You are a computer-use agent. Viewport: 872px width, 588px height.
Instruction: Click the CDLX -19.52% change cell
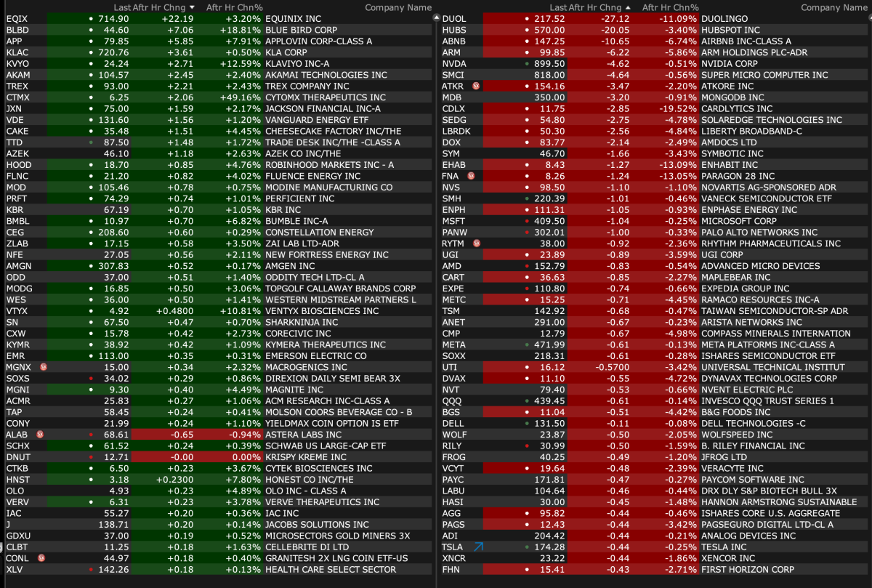(x=674, y=108)
